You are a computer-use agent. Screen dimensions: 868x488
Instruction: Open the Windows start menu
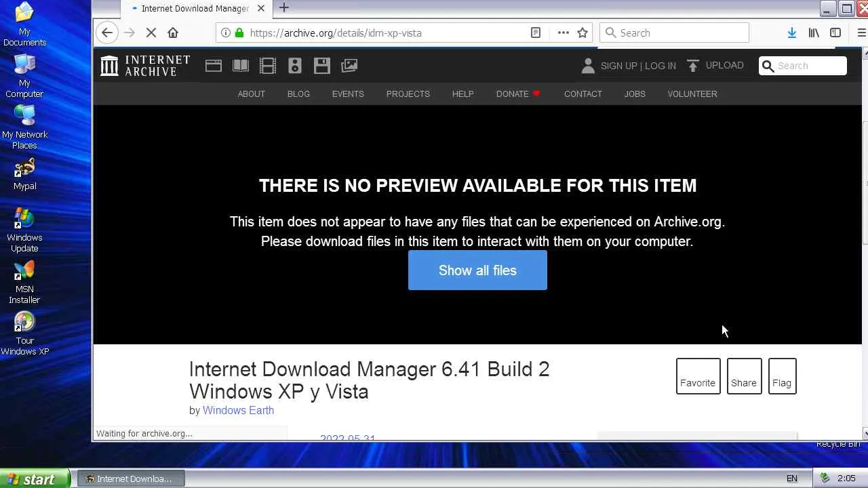tap(34, 479)
